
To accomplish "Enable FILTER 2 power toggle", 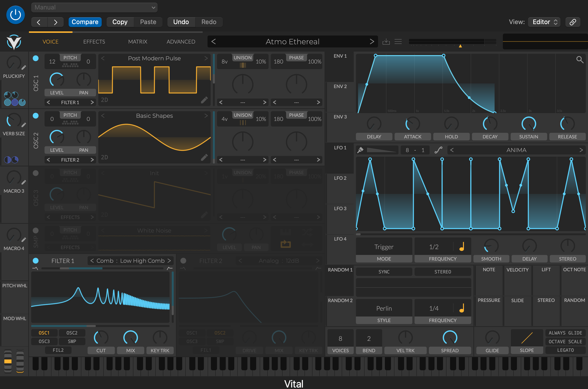I will 183,261.
